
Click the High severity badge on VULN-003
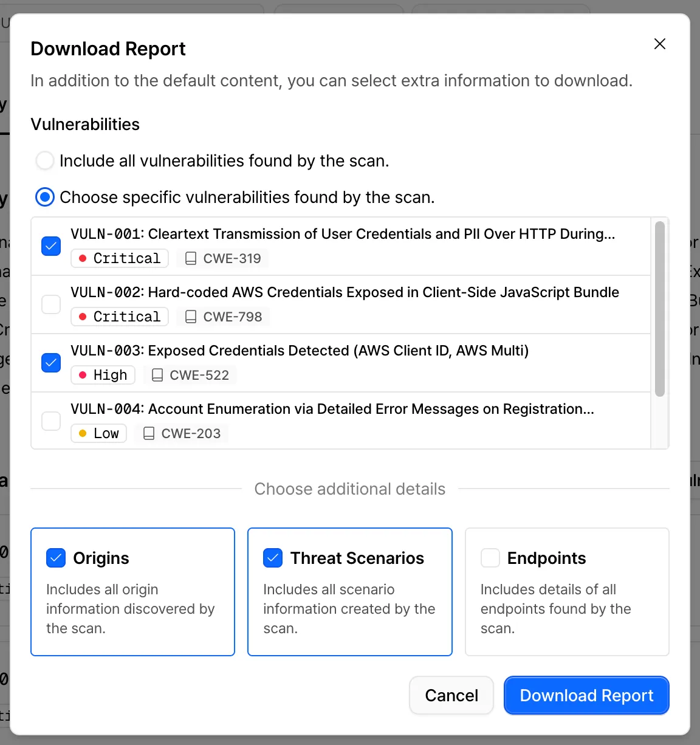click(x=103, y=374)
